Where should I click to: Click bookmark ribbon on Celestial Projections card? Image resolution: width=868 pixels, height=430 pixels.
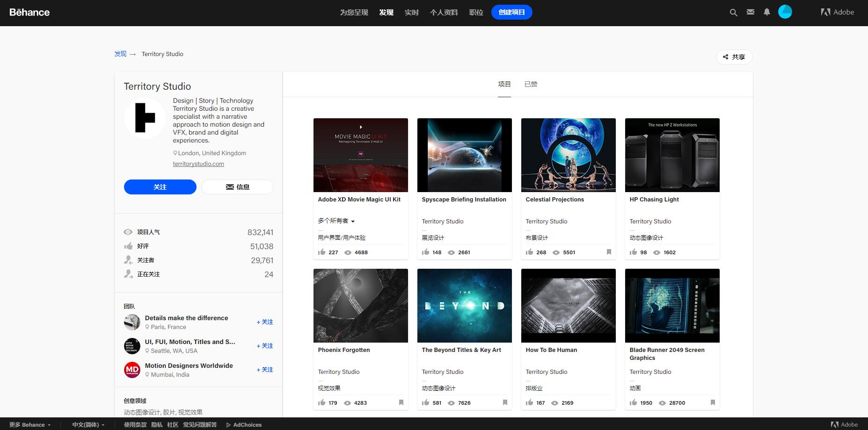609,252
